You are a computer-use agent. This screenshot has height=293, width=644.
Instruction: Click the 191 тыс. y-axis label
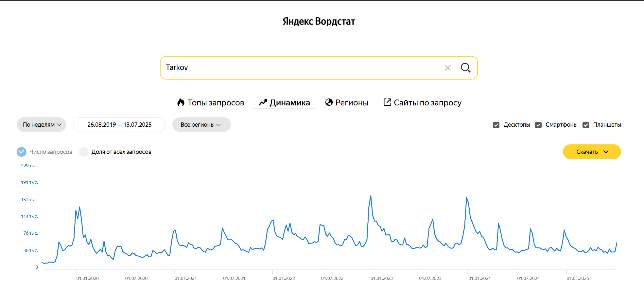coord(29,182)
